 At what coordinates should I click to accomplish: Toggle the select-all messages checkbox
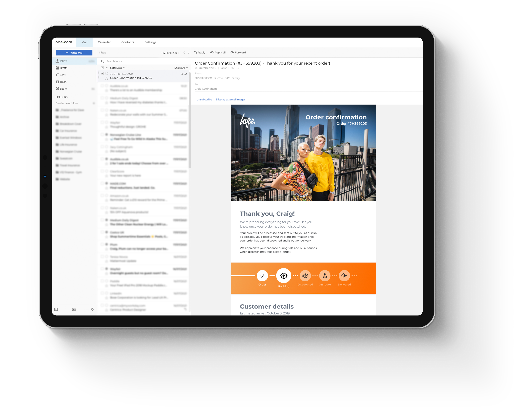pyautogui.click(x=102, y=68)
